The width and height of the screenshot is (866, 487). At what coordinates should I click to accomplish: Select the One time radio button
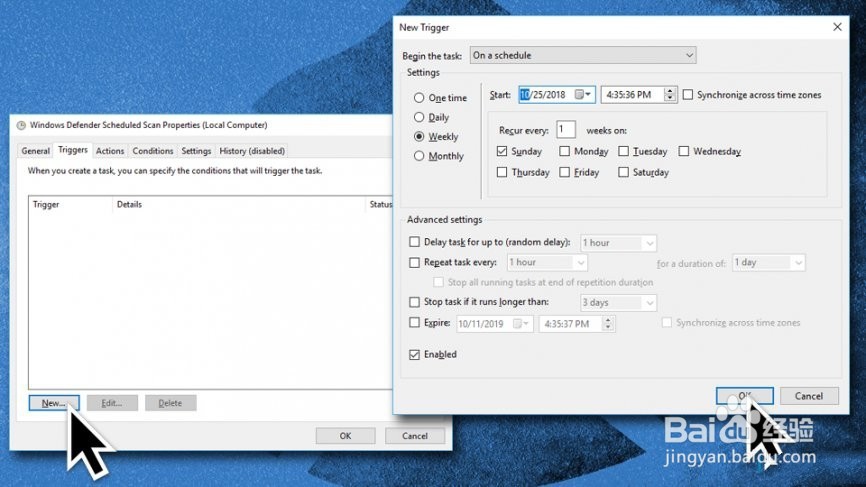coord(419,98)
